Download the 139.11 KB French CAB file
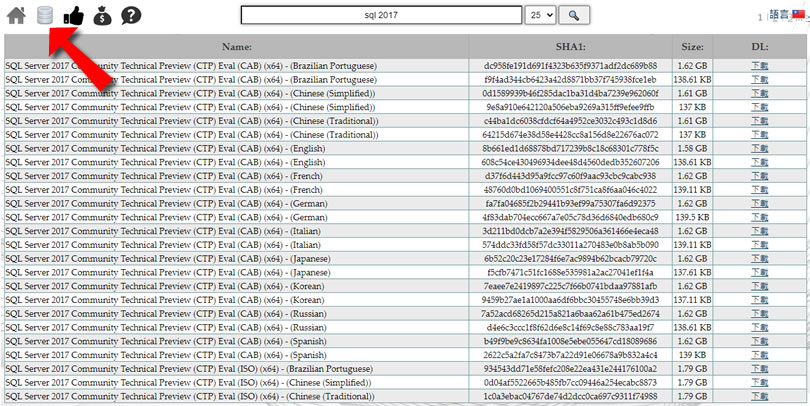Image resolution: width=810 pixels, height=406 pixels. (x=759, y=190)
